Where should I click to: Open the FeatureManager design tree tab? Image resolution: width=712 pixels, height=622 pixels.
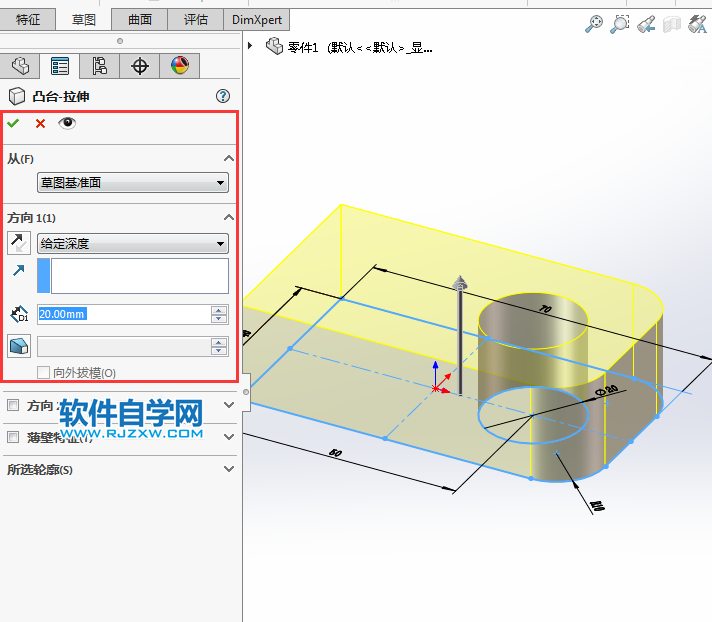click(x=20, y=66)
